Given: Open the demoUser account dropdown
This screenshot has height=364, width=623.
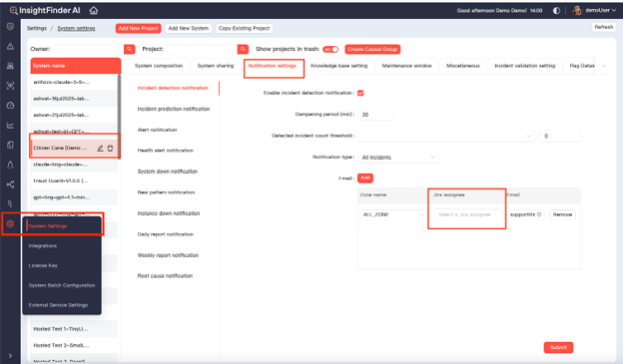Looking at the screenshot, I should click(600, 10).
